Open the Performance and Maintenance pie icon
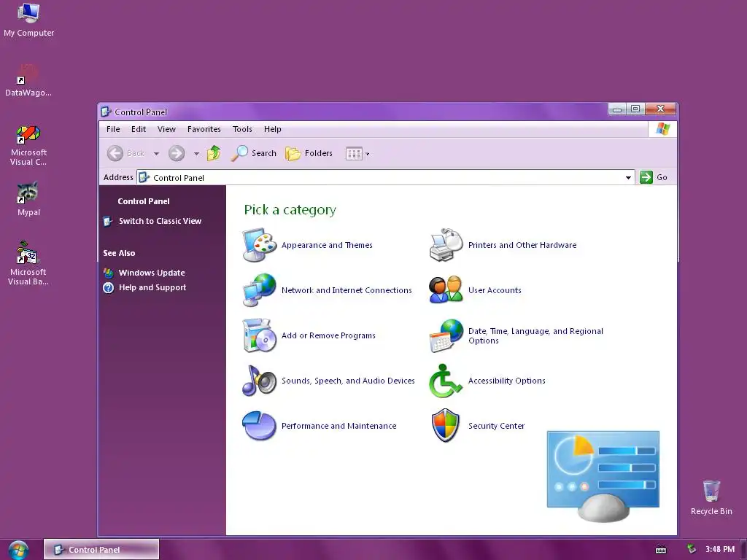 pos(259,425)
